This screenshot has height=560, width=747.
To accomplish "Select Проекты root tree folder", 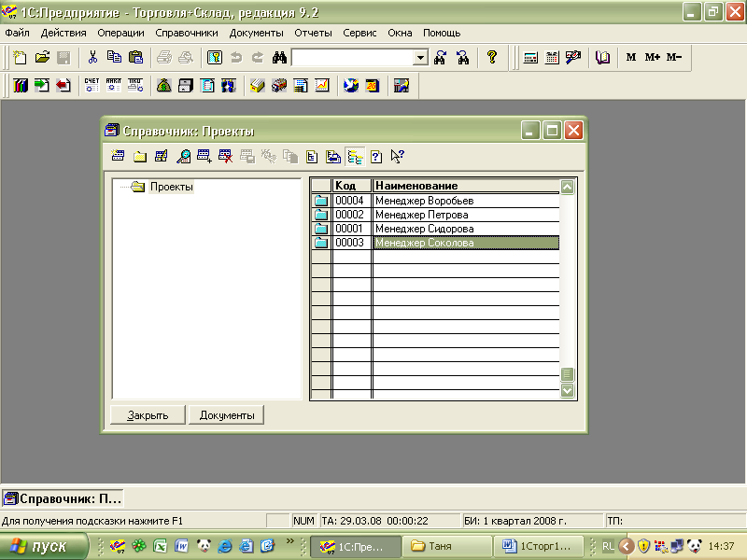I will click(x=171, y=187).
